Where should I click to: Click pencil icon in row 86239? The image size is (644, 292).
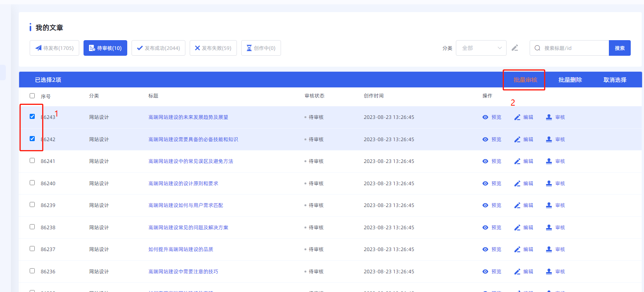tap(517, 205)
